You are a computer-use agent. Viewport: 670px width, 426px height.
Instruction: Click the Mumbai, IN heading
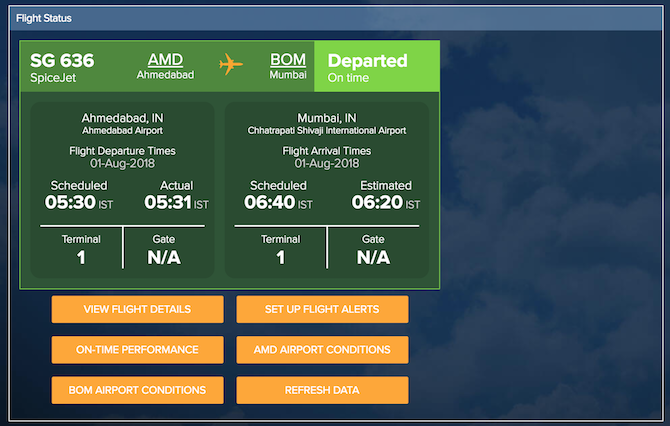click(327, 118)
